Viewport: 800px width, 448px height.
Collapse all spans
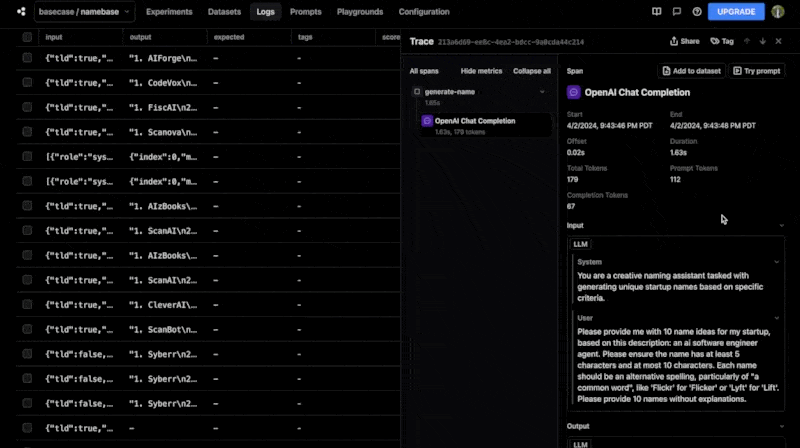tap(532, 71)
